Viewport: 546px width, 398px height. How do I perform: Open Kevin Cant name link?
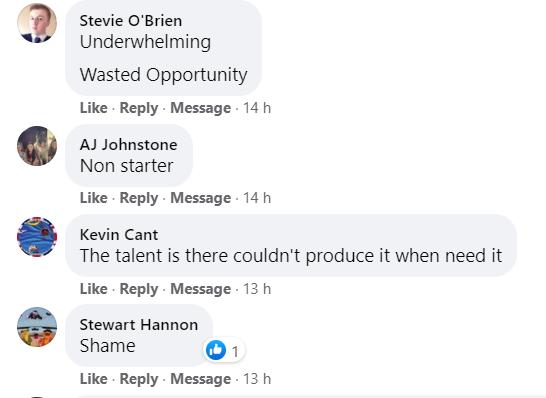pos(119,235)
